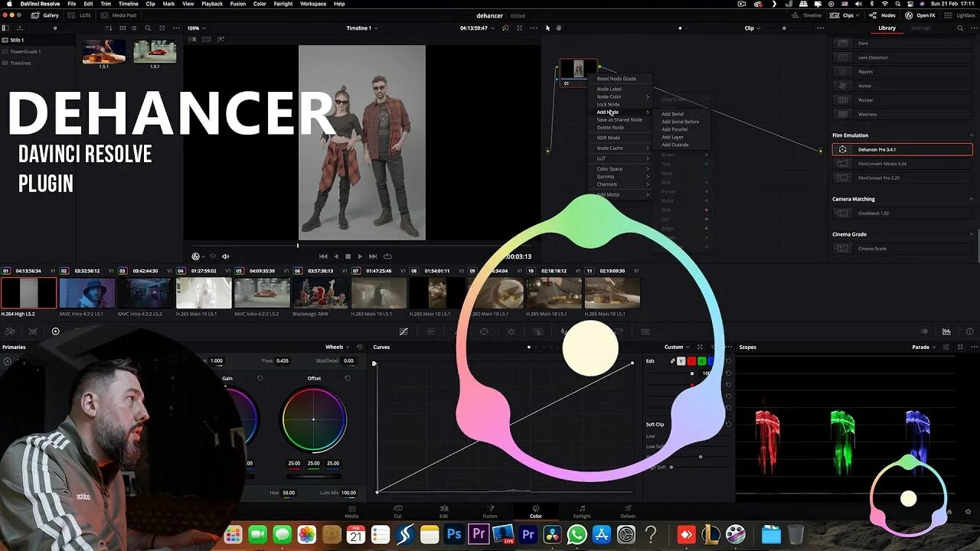Open the 109% viewer zoom dropdown

196,28
